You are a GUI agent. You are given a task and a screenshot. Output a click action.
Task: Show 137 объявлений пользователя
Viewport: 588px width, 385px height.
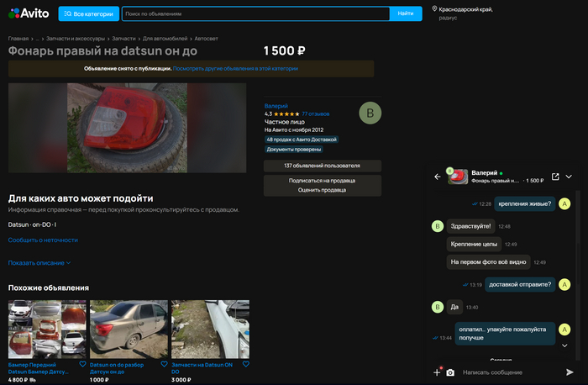323,166
